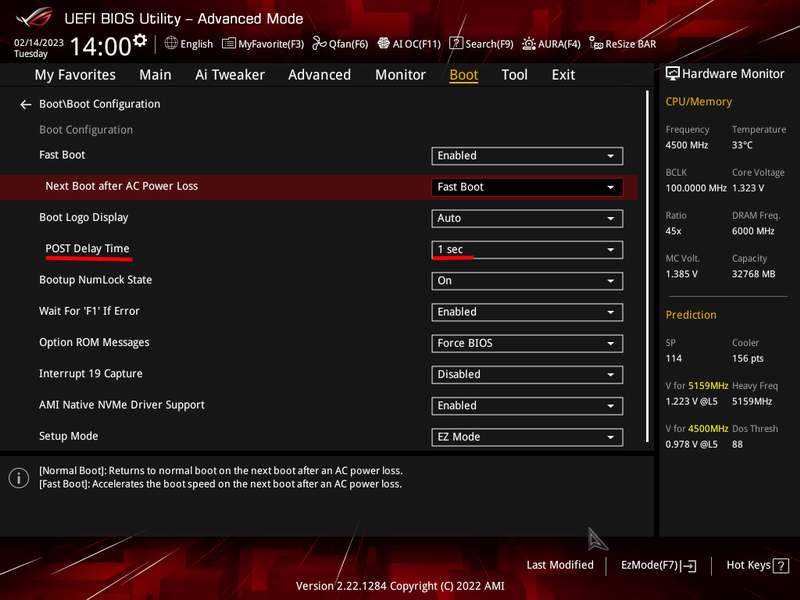Click the info circle icon
Screen dimensions: 800x600
click(19, 478)
